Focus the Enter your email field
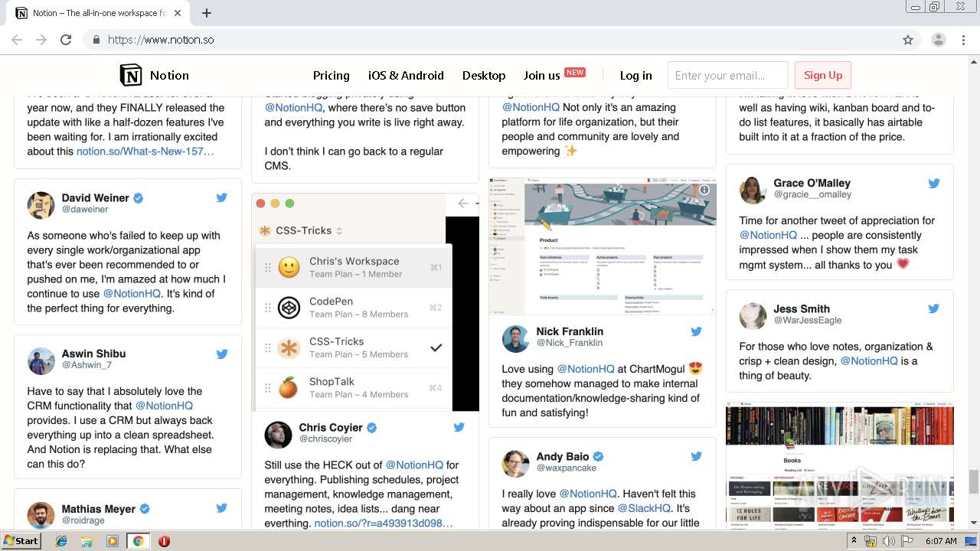The height and width of the screenshot is (551, 980). (x=727, y=75)
